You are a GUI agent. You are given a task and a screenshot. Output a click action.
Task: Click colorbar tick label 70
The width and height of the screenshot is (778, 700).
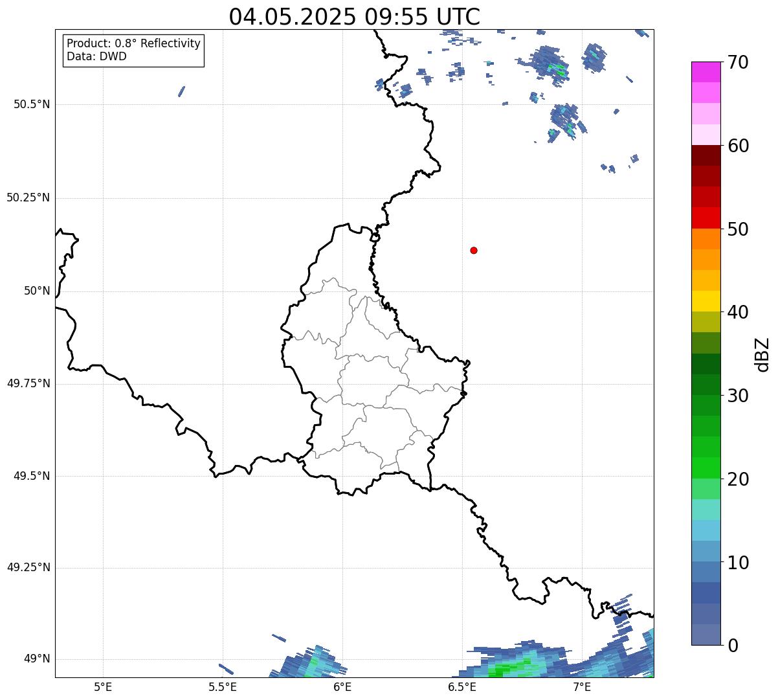(738, 62)
